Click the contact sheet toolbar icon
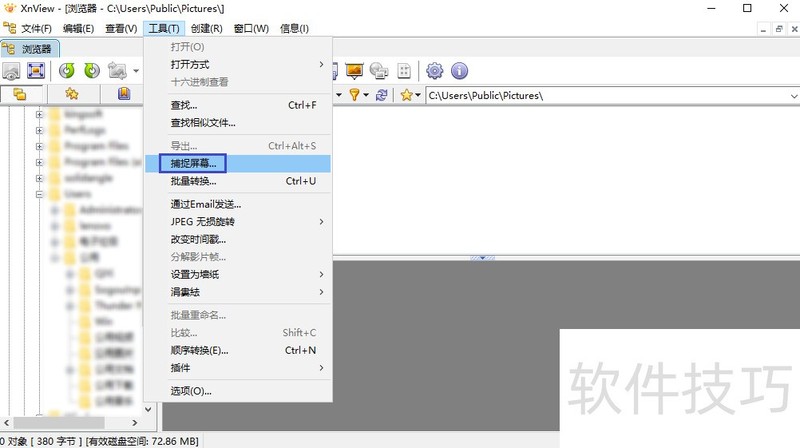This screenshot has height=448, width=800. tap(404, 70)
